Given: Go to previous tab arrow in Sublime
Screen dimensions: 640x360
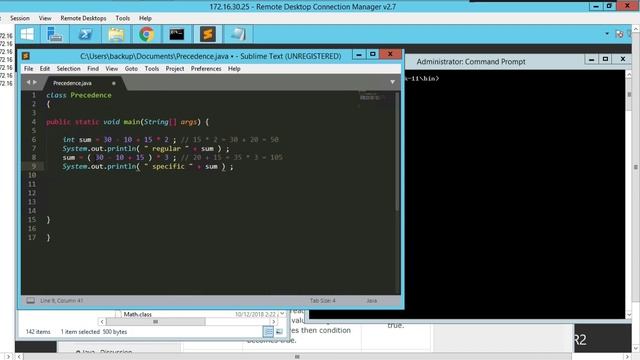Looking at the screenshot, I should [x=28, y=82].
